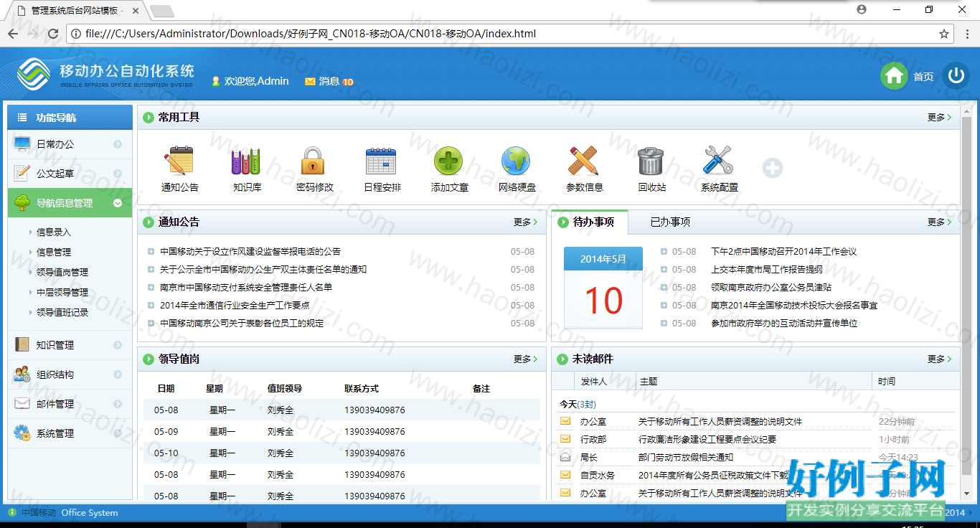This screenshot has height=528, width=980.
Task: Click 更多 in the 领导值岗 panel
Action: (x=525, y=359)
